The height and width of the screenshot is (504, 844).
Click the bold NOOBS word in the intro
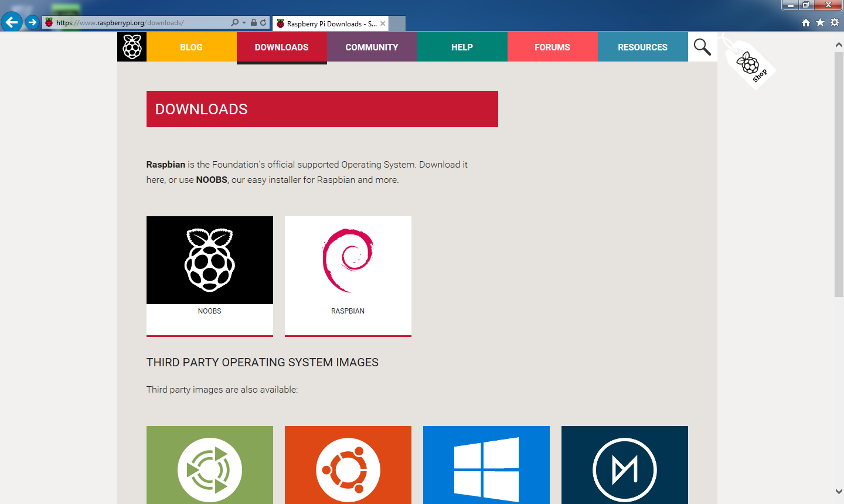(x=212, y=180)
